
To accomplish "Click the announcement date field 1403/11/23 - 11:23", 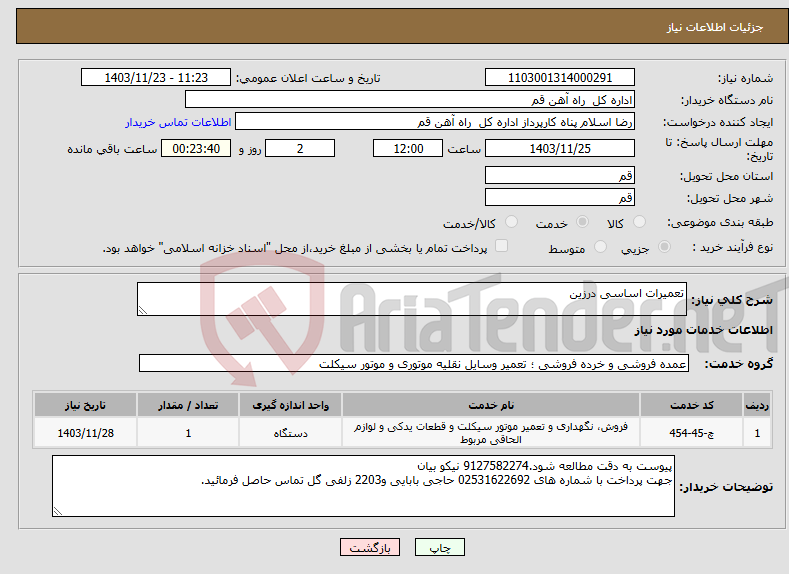I will 155,77.
